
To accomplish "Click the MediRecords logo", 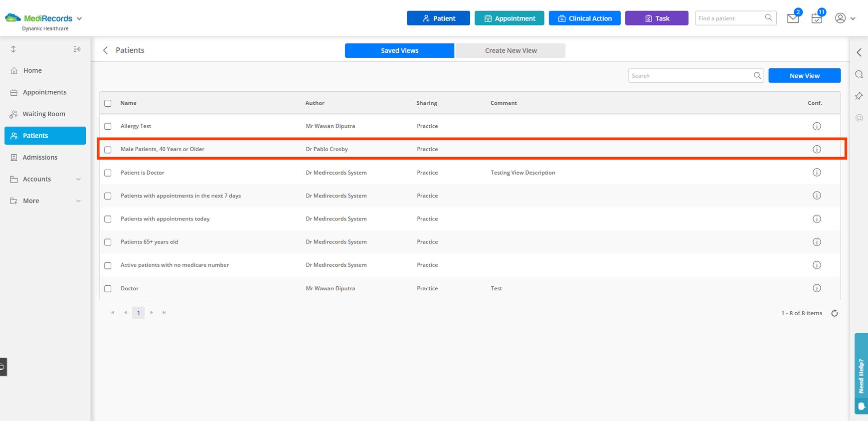I will pos(39,18).
